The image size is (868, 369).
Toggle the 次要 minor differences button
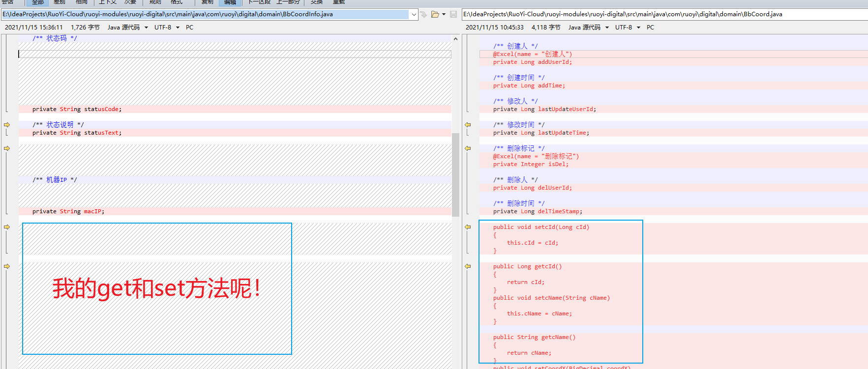130,2
